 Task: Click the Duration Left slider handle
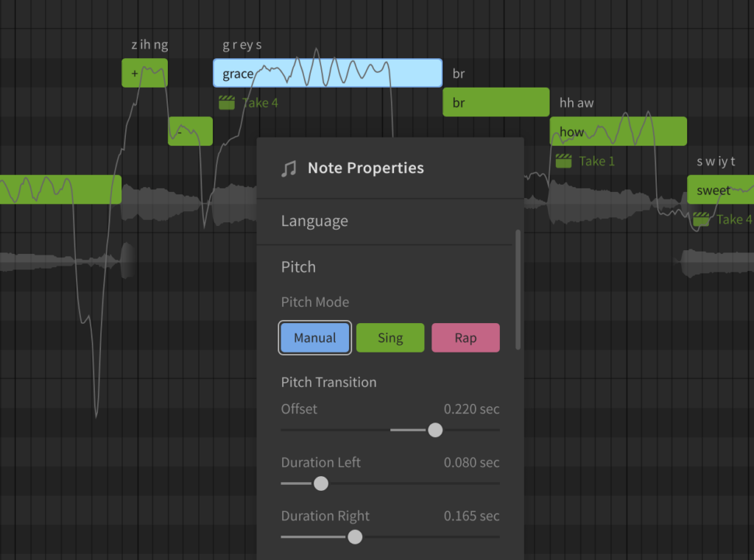click(x=320, y=483)
